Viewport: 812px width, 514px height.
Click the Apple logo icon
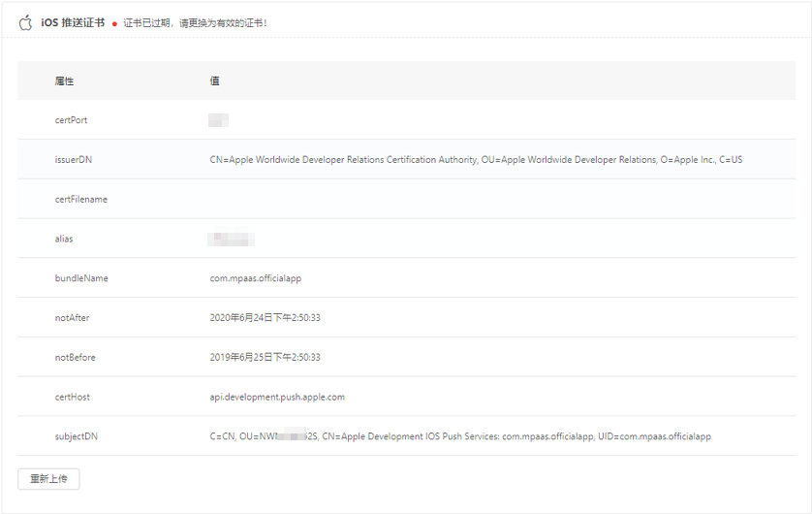pyautogui.click(x=25, y=23)
